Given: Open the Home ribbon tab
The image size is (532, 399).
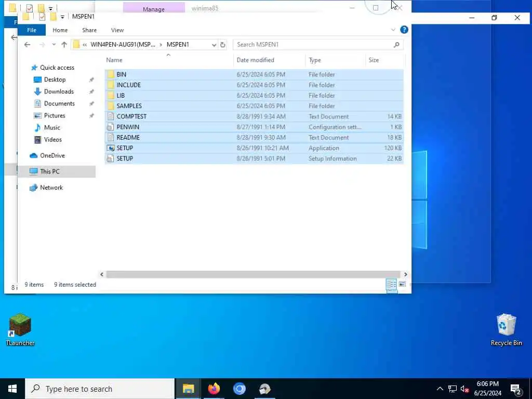Looking at the screenshot, I should (60, 30).
